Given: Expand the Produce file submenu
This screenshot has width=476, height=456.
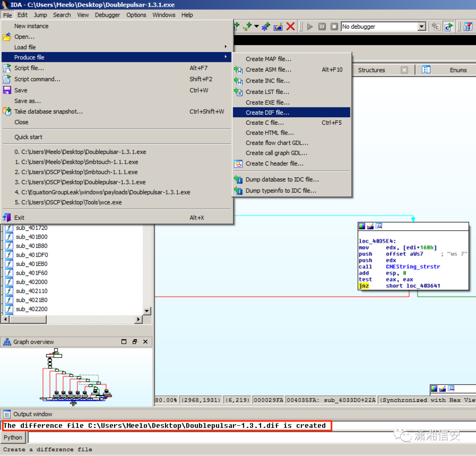Looking at the screenshot, I should (116, 57).
